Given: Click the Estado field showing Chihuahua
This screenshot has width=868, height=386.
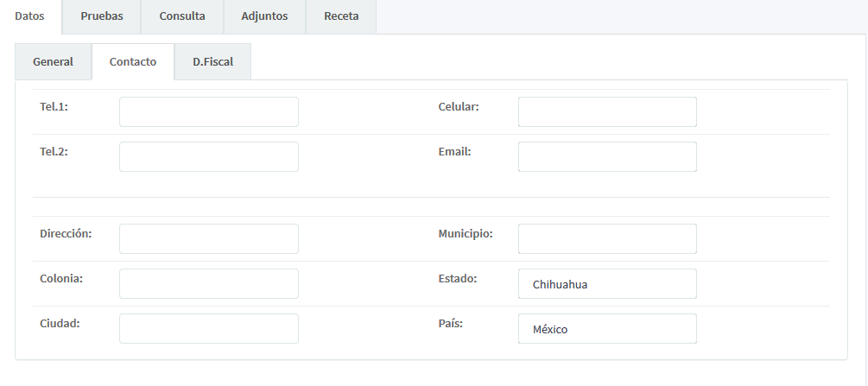Looking at the screenshot, I should click(x=607, y=284).
